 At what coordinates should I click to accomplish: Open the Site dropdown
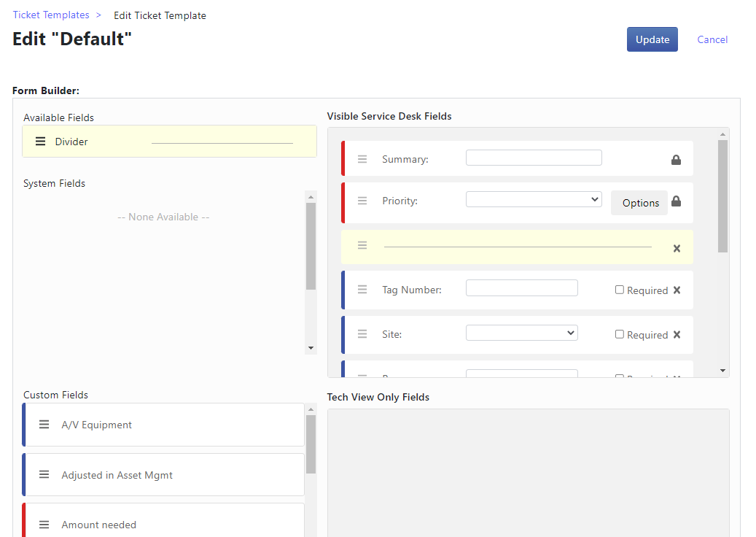(522, 333)
